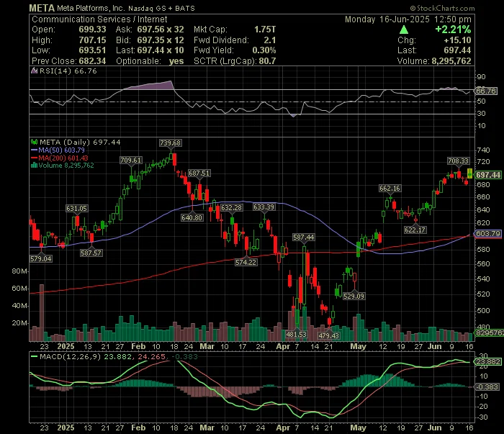Click the volume axis tag 8295762
This screenshot has width=504, height=434.
tap(489, 333)
